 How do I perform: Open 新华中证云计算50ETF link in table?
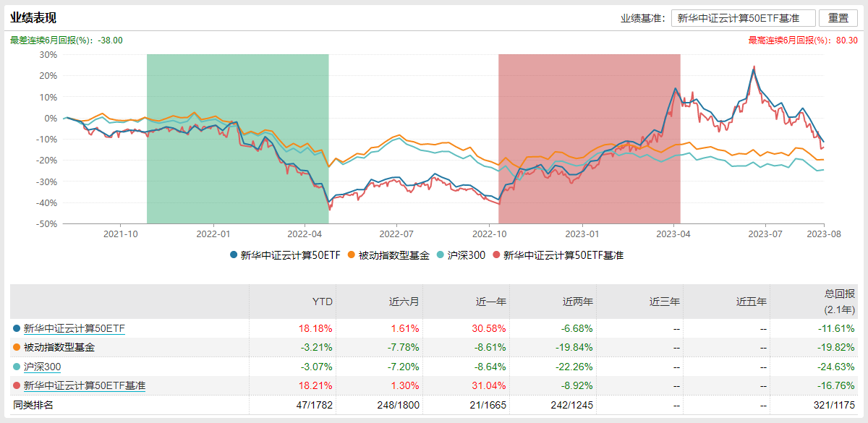coord(74,328)
